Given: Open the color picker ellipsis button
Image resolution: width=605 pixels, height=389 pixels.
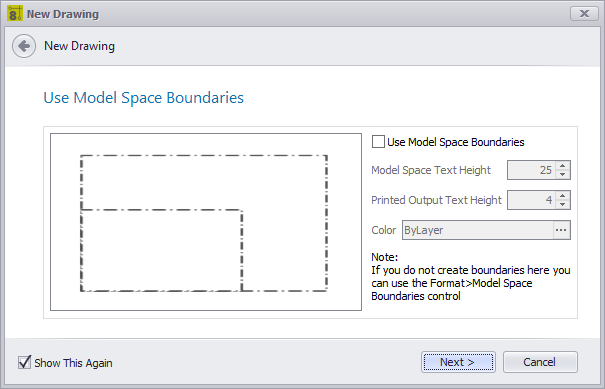Looking at the screenshot, I should click(x=561, y=230).
